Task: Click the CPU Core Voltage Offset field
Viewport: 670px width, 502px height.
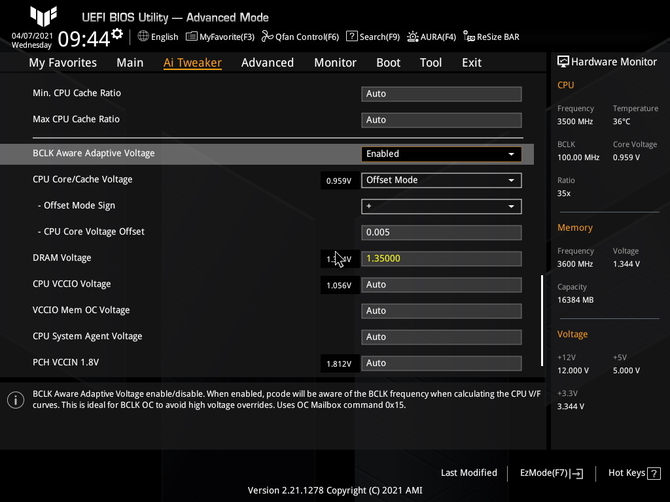Action: click(441, 232)
